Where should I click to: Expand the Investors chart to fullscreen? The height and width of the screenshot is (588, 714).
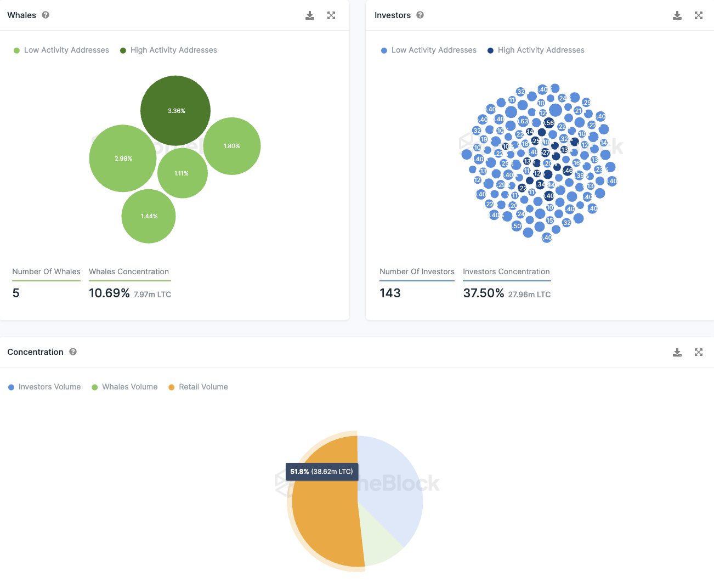tap(699, 15)
